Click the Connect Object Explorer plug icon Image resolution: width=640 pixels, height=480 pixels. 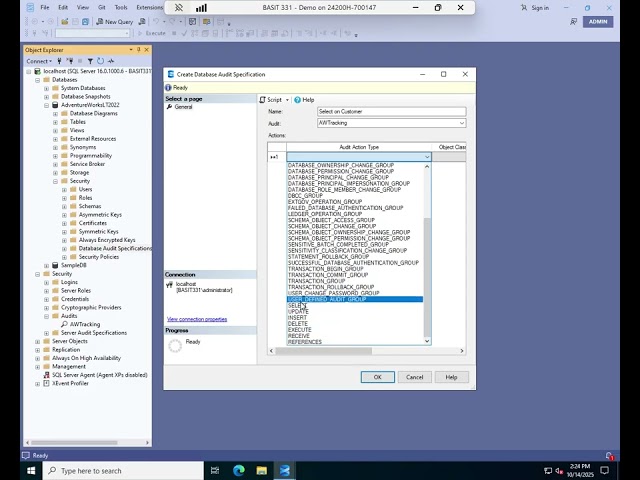[x=60, y=61]
